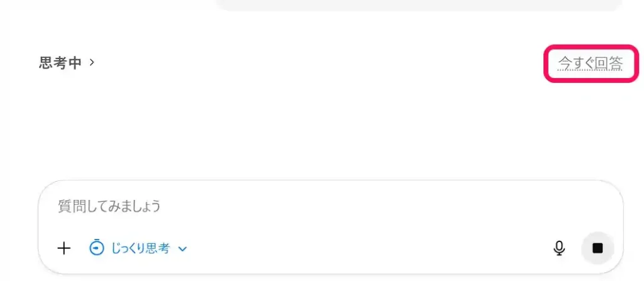This screenshot has width=644, height=281.
Task: Select the じっくり思考 mode label
Action: coord(140,248)
